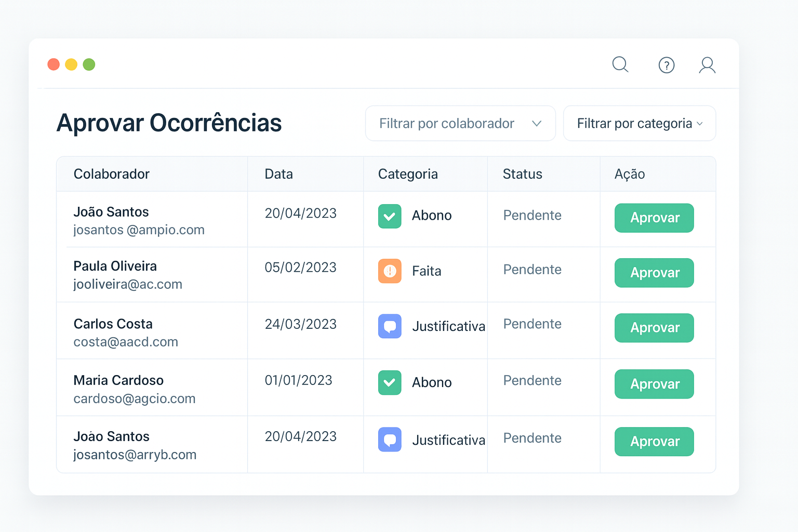
Task: Expand the Filtrar por categoria dropdown
Action: (639, 124)
